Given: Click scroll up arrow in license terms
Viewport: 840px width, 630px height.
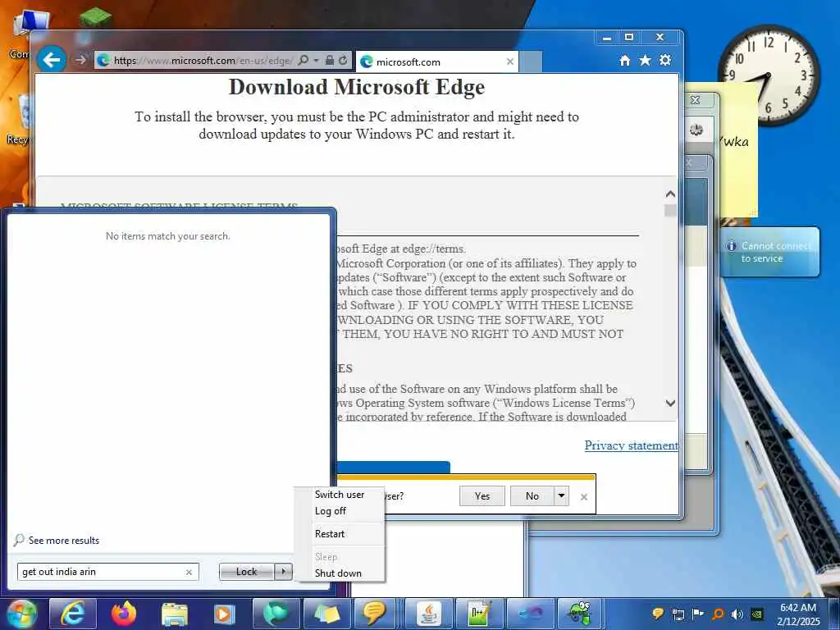Looking at the screenshot, I should 670,194.
